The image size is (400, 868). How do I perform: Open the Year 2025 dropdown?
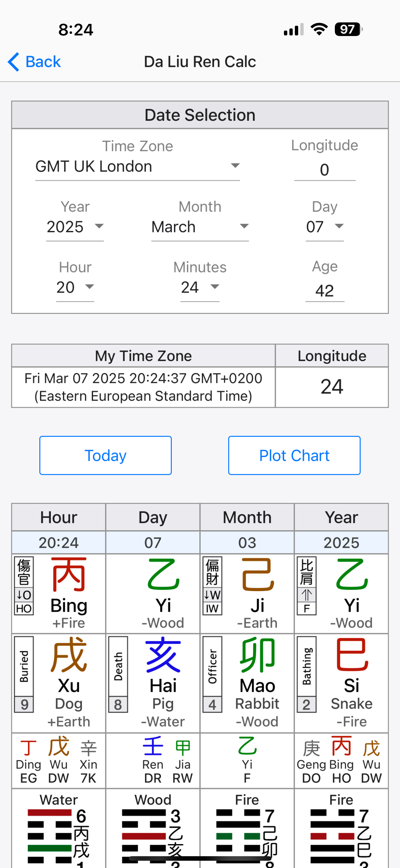75,227
